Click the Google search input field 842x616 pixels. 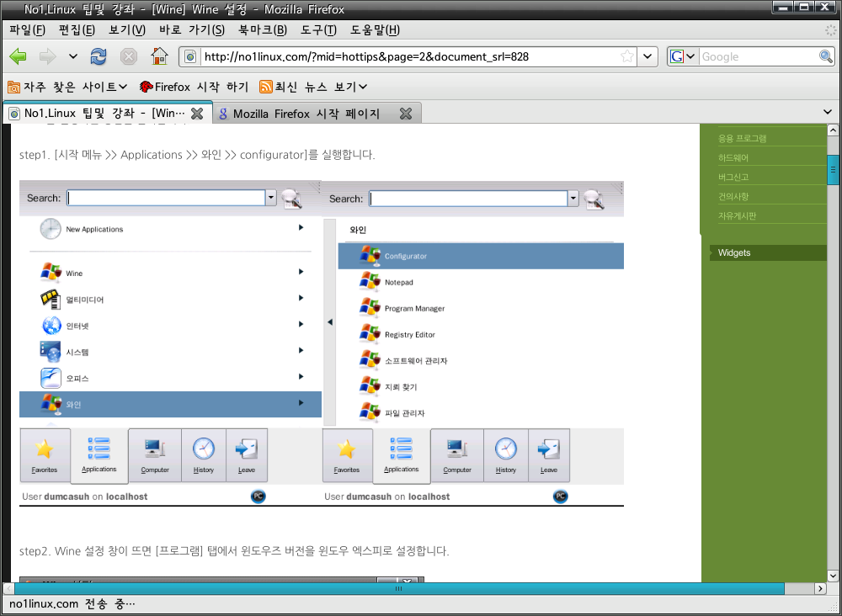point(759,56)
